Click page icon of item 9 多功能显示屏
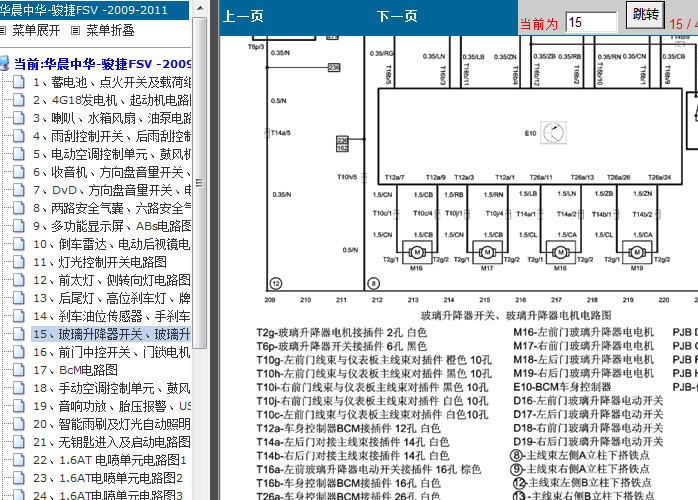The image size is (698, 500). point(19,226)
